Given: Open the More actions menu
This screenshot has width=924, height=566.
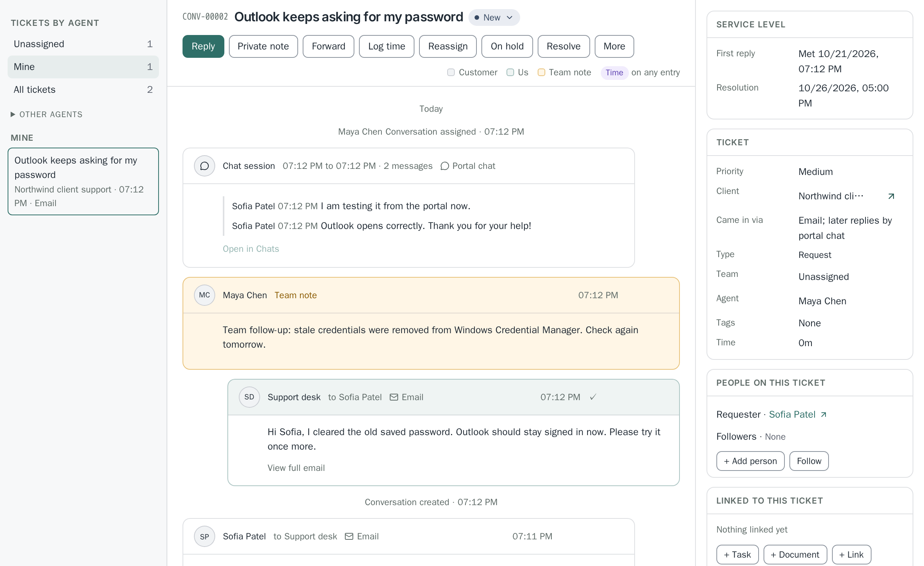Looking at the screenshot, I should pyautogui.click(x=614, y=46).
